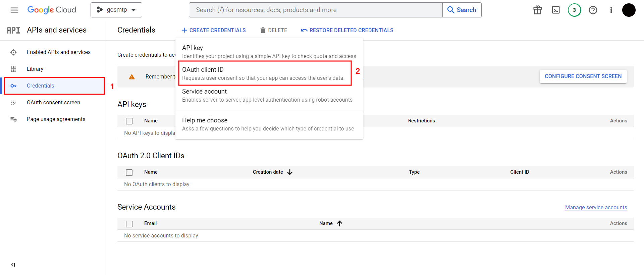Image resolution: width=644 pixels, height=275 pixels.
Task: Click the Restrictions column header
Action: (421, 121)
